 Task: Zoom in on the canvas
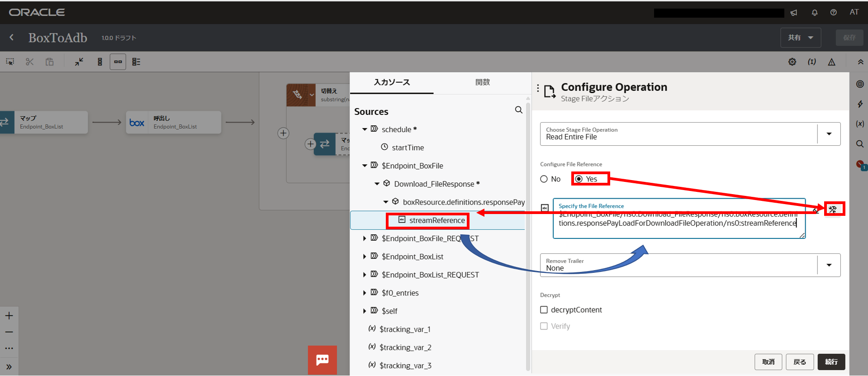click(9, 316)
